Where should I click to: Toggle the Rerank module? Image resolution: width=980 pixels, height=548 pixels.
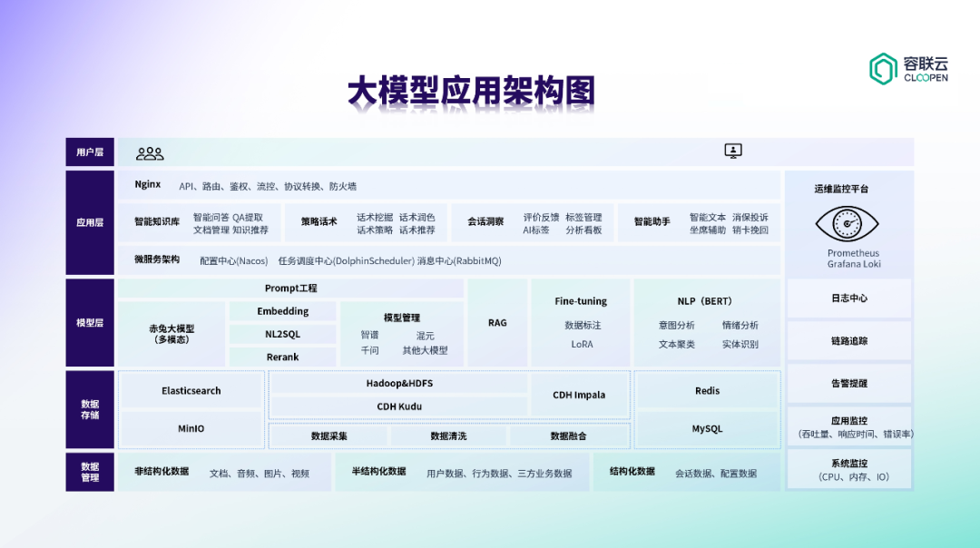[x=282, y=357]
